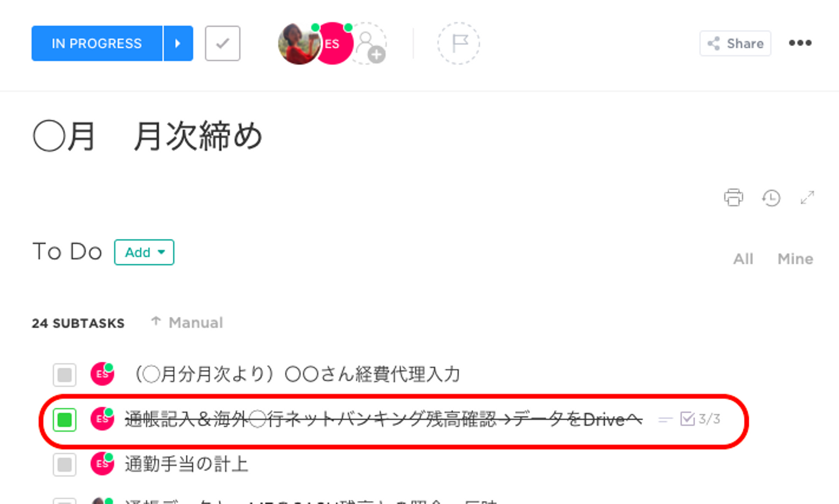Advance the status with the arrow beside IN PROGRESS

178,43
